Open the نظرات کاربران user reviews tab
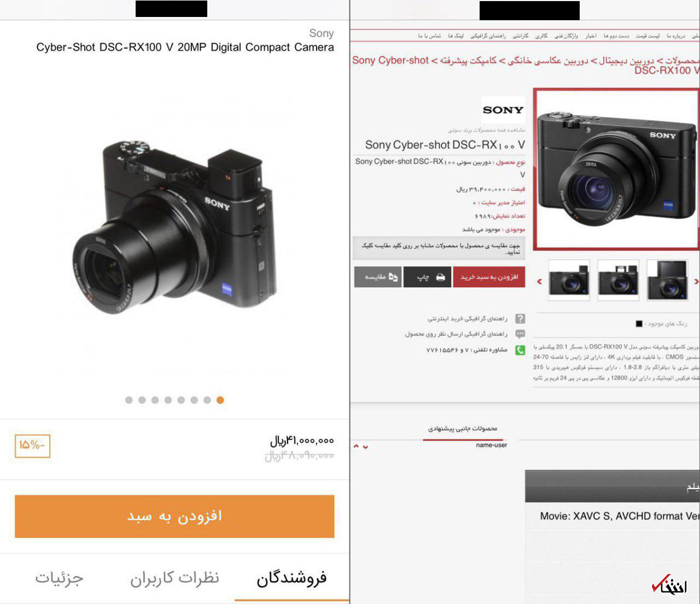Image resolution: width=700 pixels, height=604 pixels. coord(174,578)
